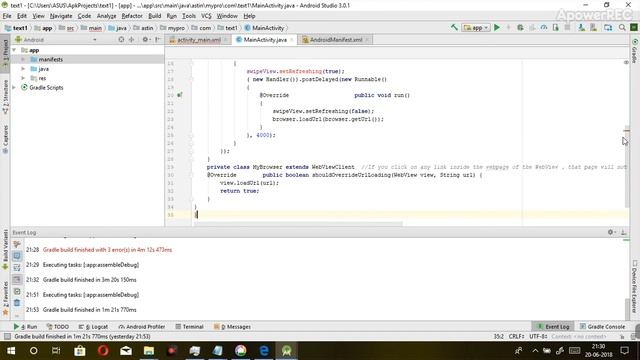Open Project Structure toolbar icon
640x360 pixels.
pos(608,27)
